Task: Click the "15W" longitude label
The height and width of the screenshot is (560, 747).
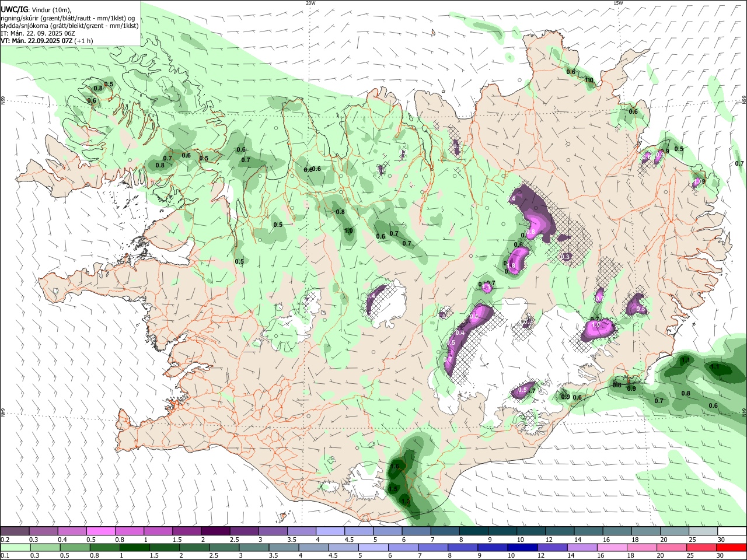Action: [x=618, y=3]
